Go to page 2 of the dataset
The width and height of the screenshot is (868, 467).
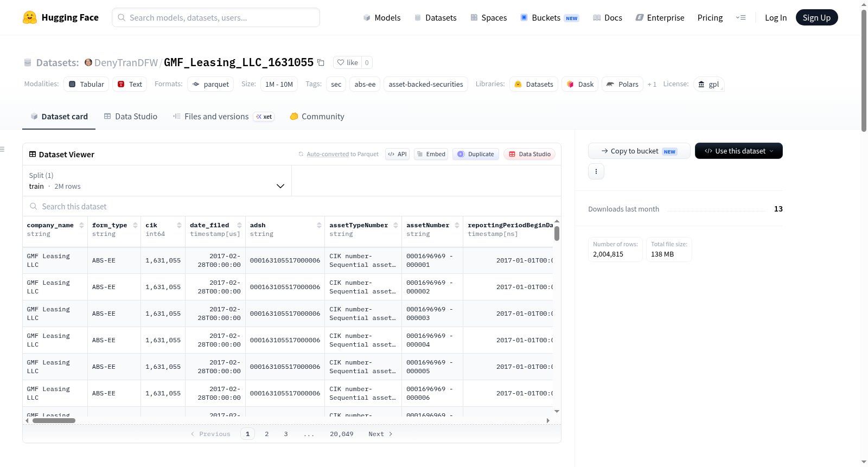[x=267, y=434]
